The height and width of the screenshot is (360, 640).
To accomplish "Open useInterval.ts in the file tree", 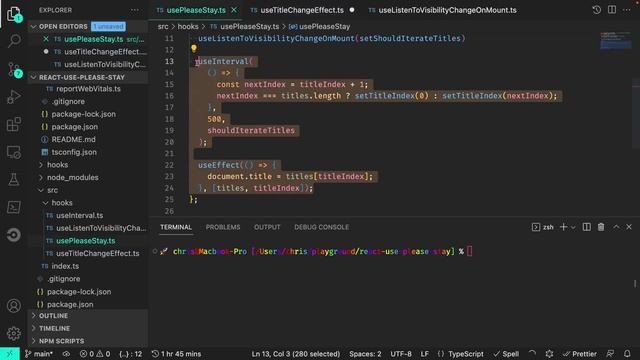I will (x=80, y=216).
